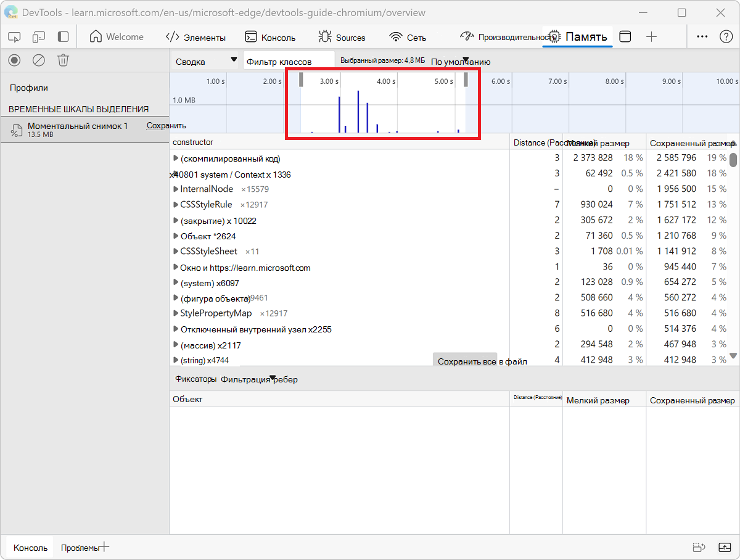
Task: Click the trash can garbage collection icon
Action: point(63,60)
